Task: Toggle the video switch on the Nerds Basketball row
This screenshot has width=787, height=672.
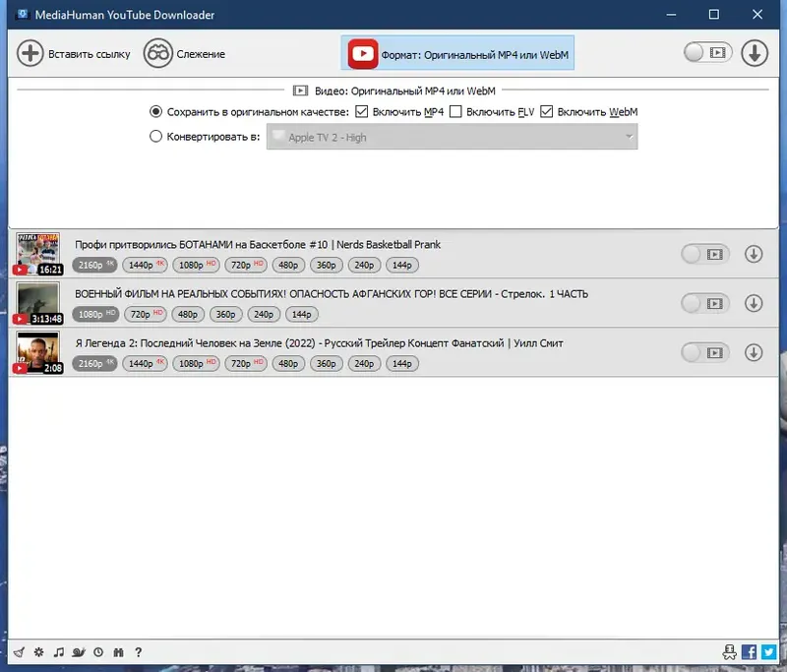Action: coord(705,254)
